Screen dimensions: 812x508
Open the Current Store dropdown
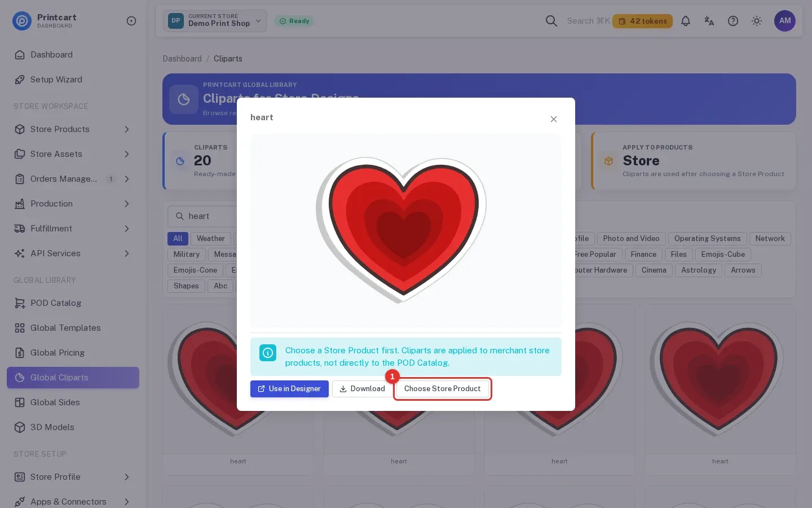tap(215, 21)
